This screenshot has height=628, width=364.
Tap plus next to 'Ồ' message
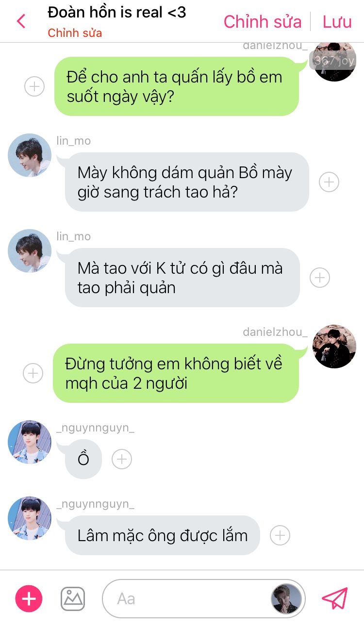click(x=122, y=459)
